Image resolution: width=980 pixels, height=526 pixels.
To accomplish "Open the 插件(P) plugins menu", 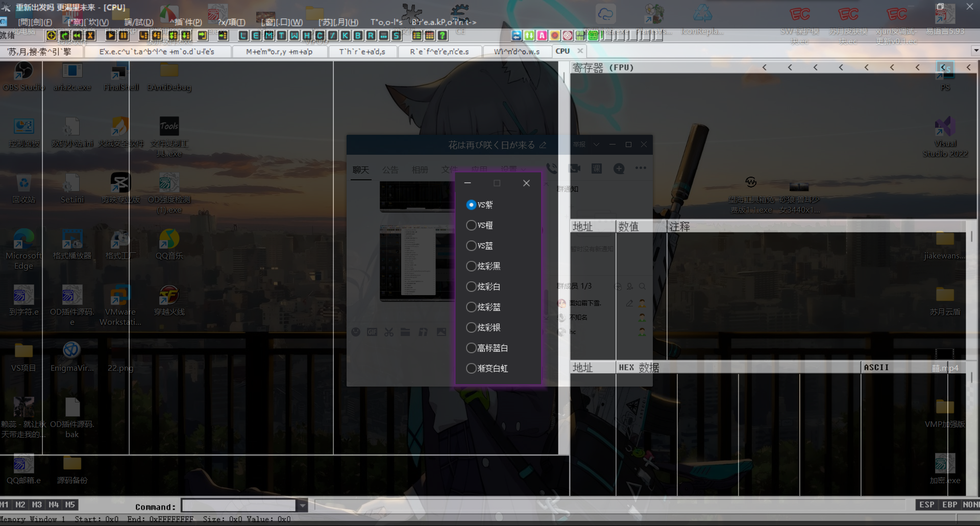I will tap(187, 22).
